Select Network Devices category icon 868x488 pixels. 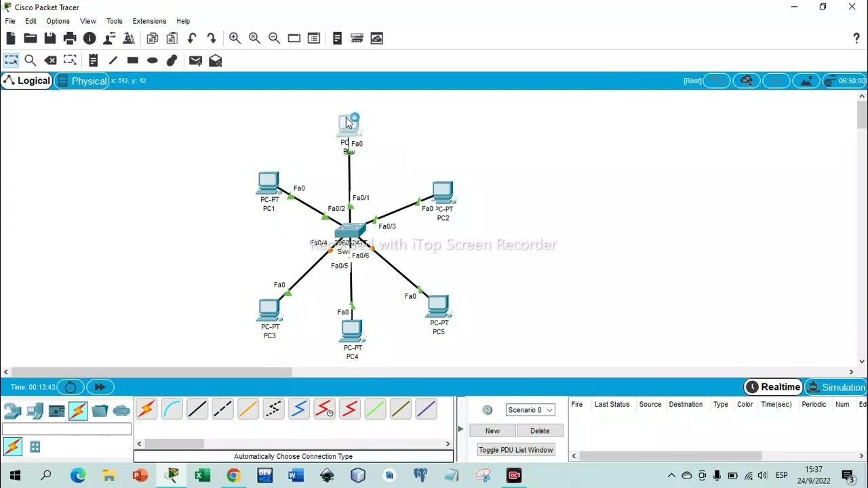pos(12,411)
